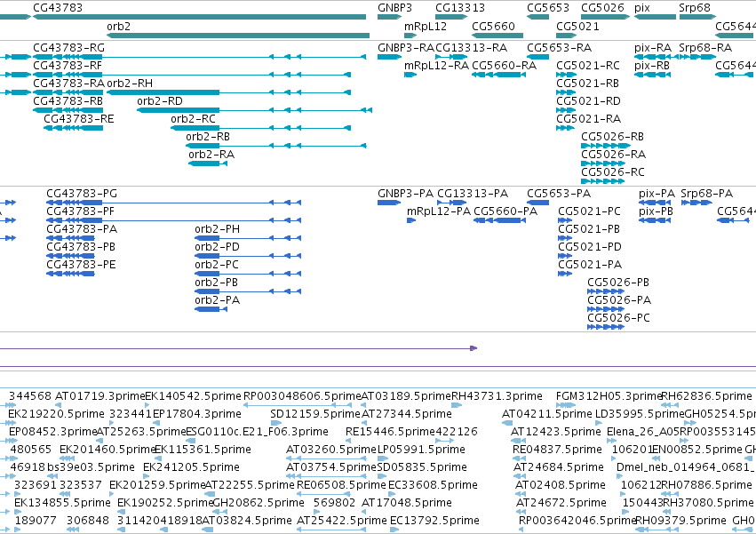
Task: Click transcript CG5021-RD
Action: (x=588, y=101)
